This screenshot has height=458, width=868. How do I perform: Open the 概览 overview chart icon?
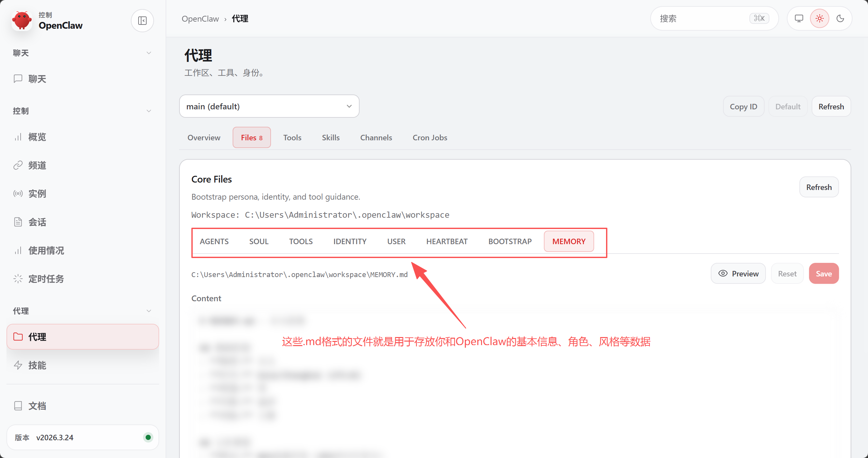(x=18, y=137)
